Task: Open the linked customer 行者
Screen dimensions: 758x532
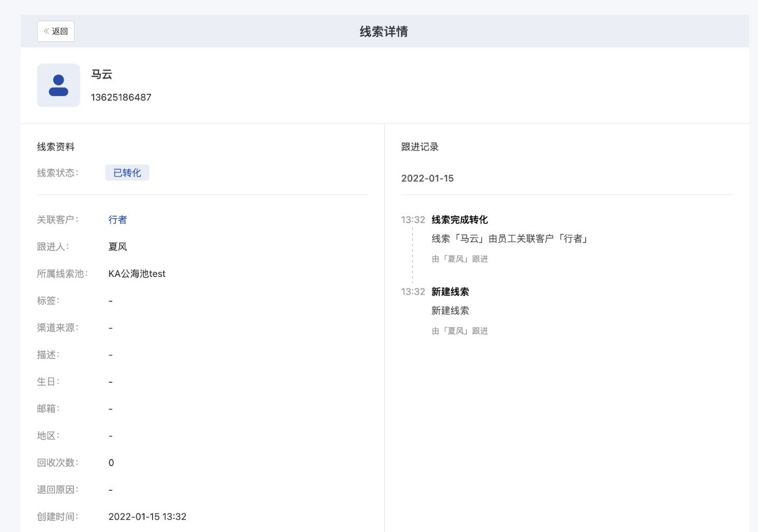Action: point(117,220)
